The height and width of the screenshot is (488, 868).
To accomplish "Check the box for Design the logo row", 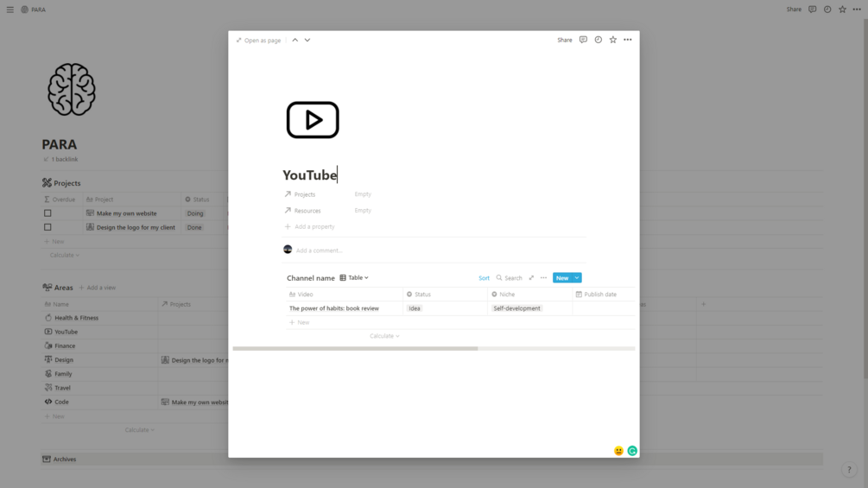I will [48, 227].
